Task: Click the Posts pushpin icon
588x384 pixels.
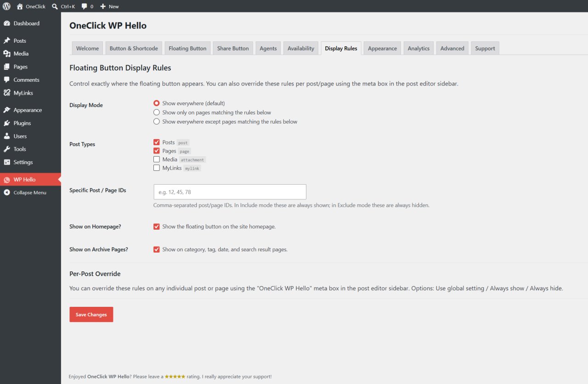Action: click(x=7, y=41)
